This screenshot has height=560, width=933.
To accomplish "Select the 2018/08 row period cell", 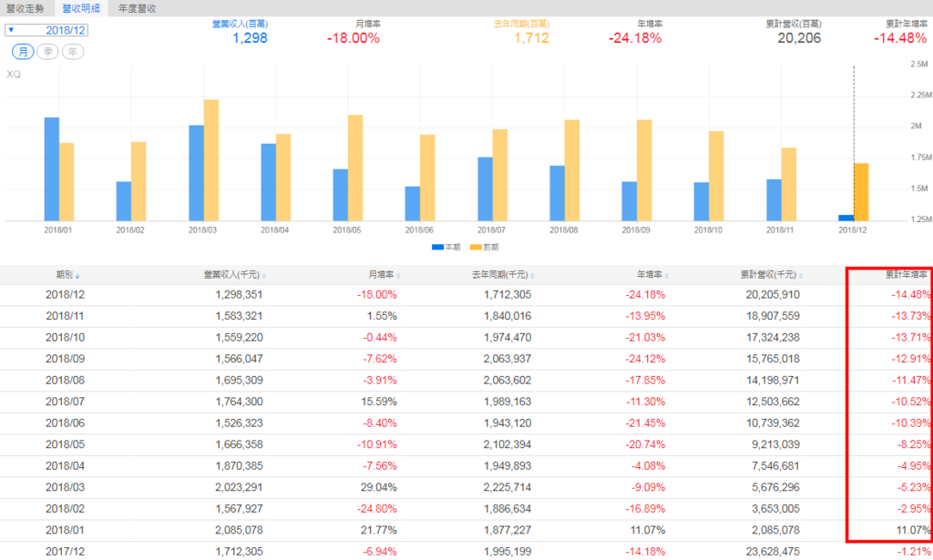I will pyautogui.click(x=65, y=381).
